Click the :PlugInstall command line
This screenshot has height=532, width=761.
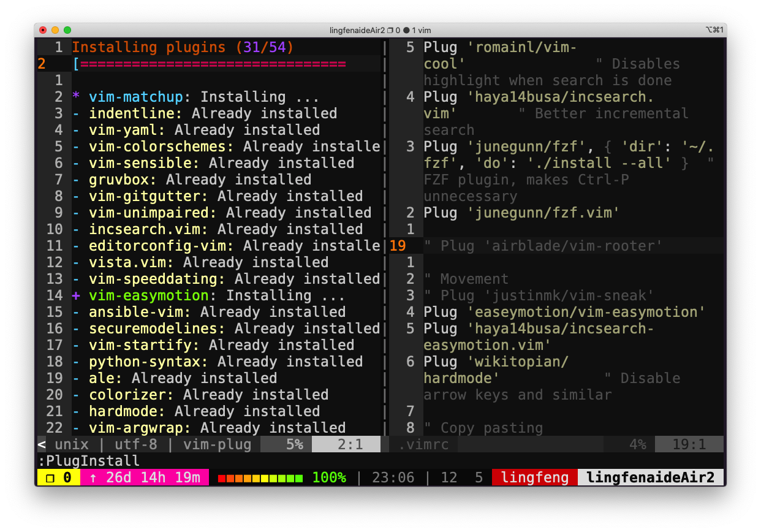89,461
